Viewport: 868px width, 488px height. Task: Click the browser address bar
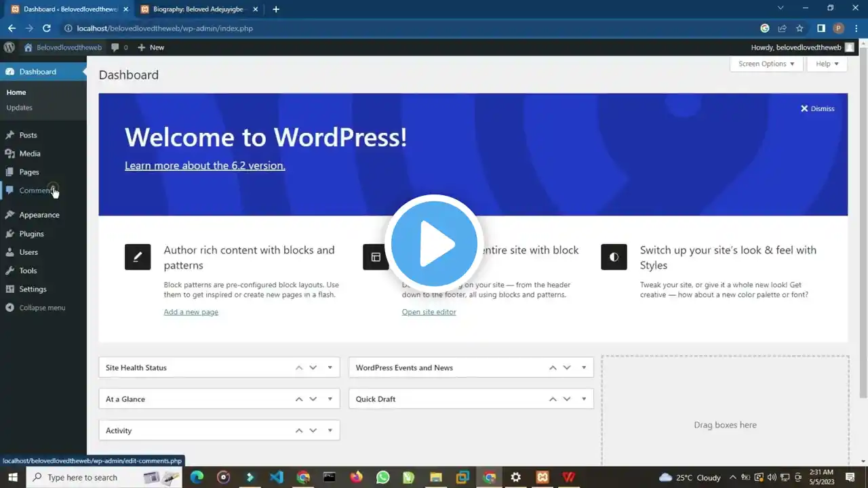pos(412,28)
